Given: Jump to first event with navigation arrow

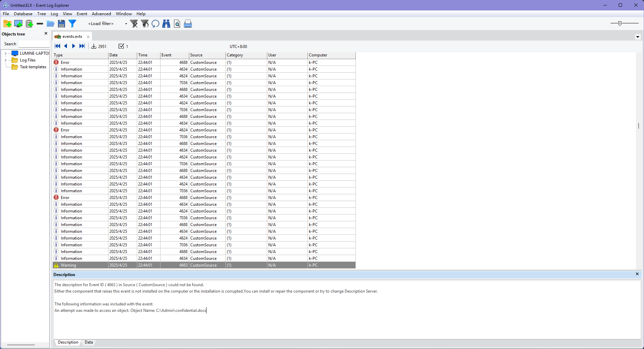Looking at the screenshot, I should [x=57, y=46].
